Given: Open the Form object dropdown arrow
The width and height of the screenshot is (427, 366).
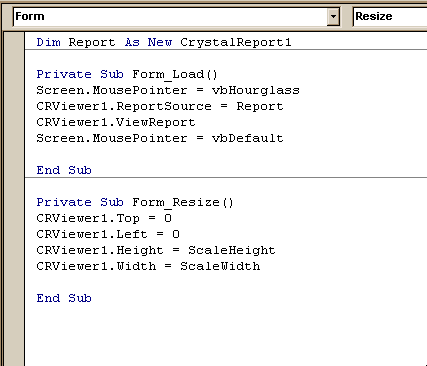Looking at the screenshot, I should [x=333, y=16].
